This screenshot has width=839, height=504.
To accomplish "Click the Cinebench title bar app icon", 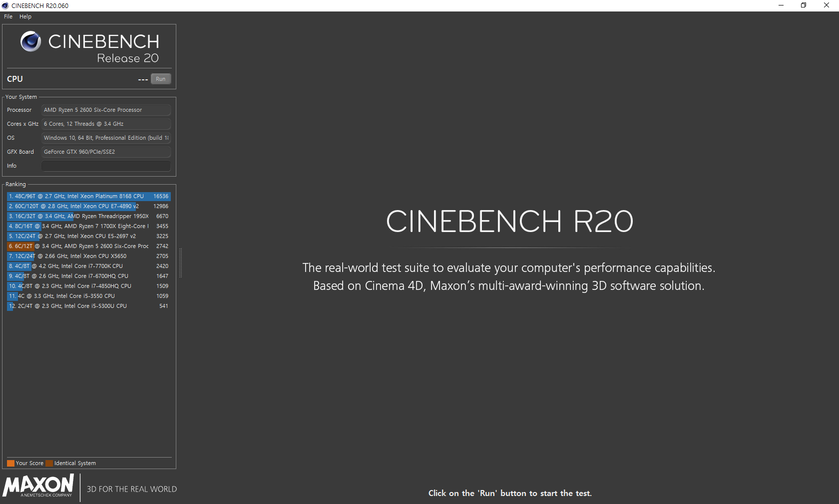I will pyautogui.click(x=5, y=5).
